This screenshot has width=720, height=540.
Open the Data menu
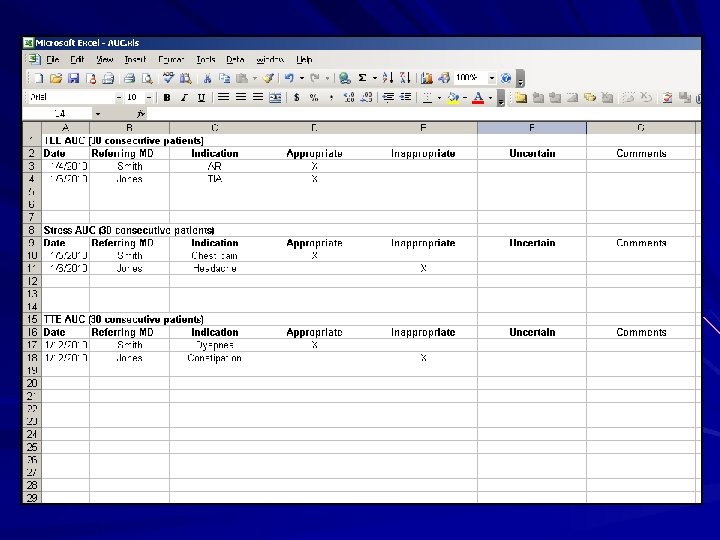click(235, 60)
